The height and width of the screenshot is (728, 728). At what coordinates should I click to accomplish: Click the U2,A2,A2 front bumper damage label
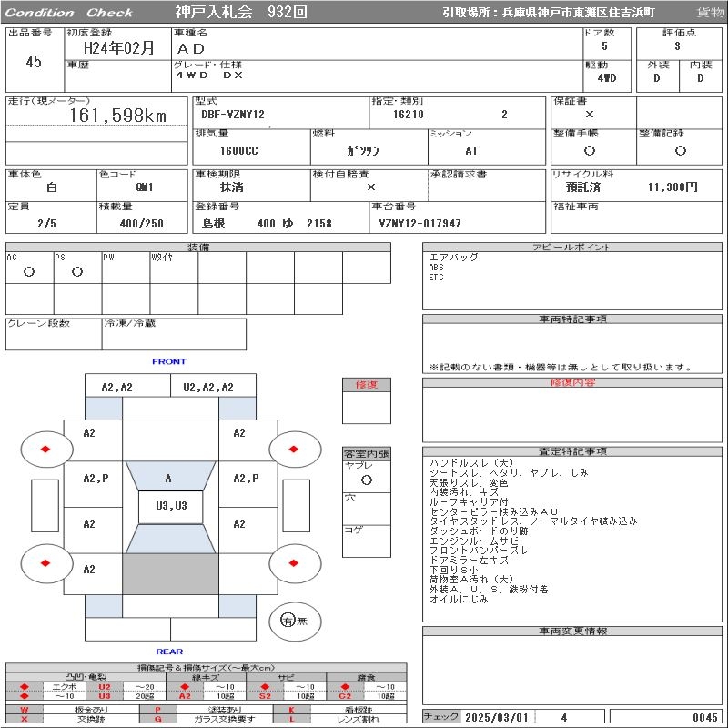pos(208,388)
